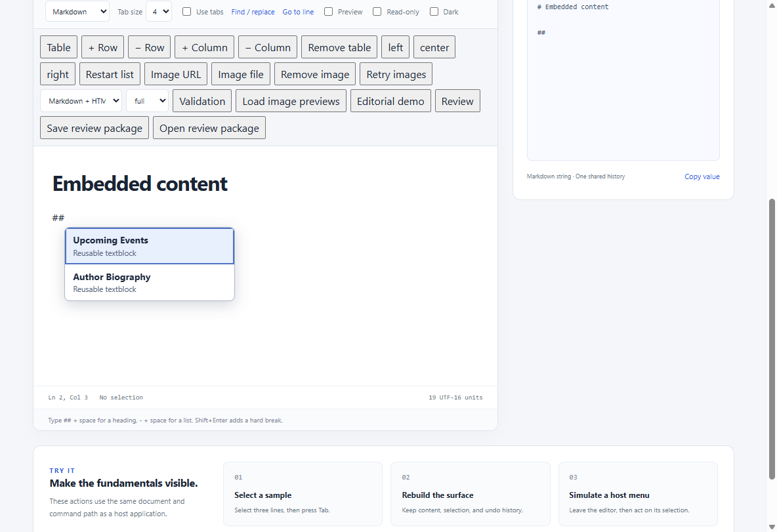Select the Upcoming Events textblock suggestion
This screenshot has width=777, height=532.
point(150,246)
